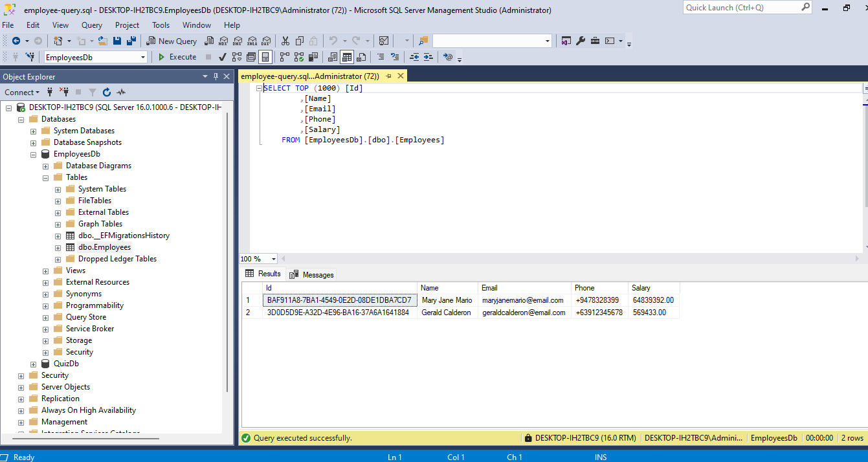Open the Query menu
Image resolution: width=868 pixels, height=462 pixels.
click(92, 25)
